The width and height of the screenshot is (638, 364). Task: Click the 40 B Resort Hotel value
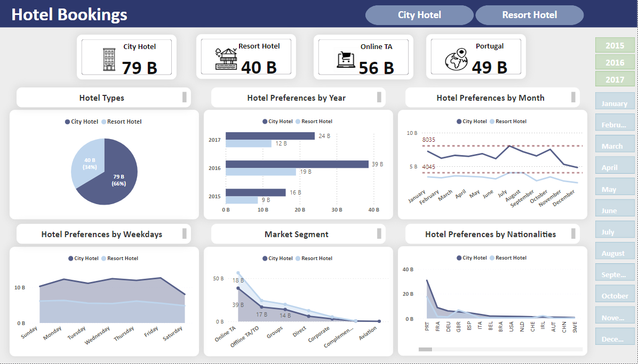(x=259, y=67)
